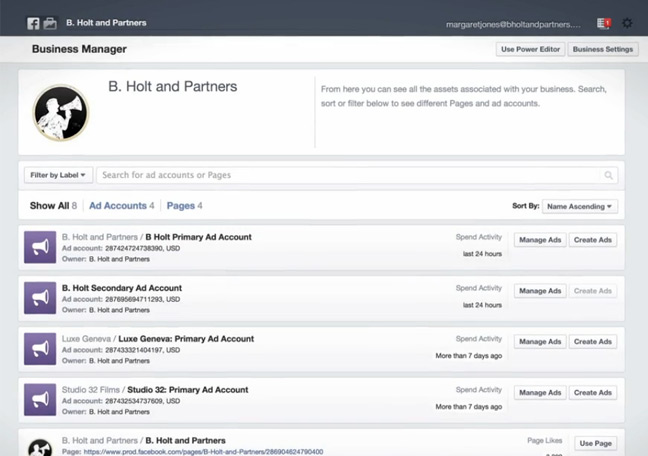Open the notifications icon with red badge

click(604, 23)
